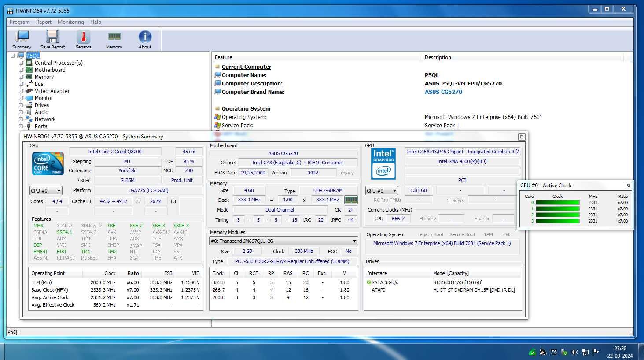
Task: Click the Bus icon in the tree
Action: 29,84
